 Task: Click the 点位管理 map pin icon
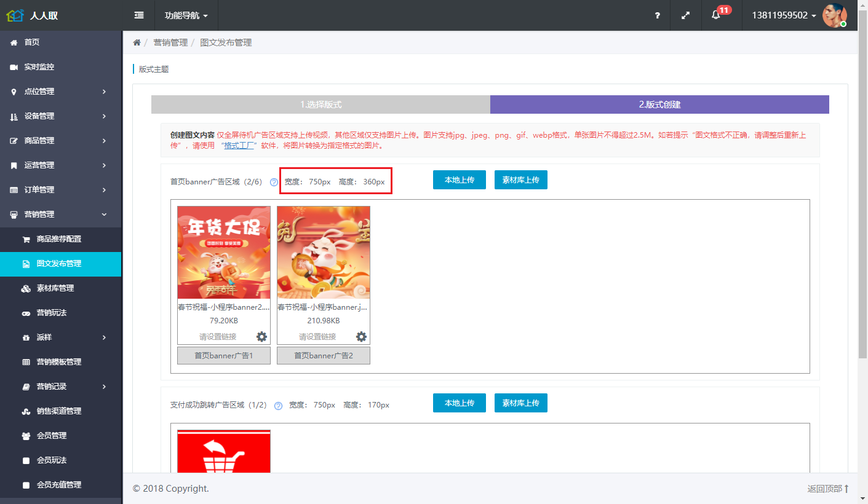click(14, 92)
